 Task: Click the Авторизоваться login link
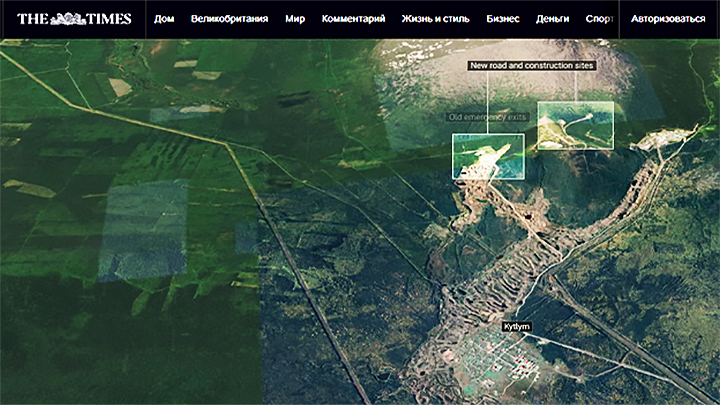668,19
